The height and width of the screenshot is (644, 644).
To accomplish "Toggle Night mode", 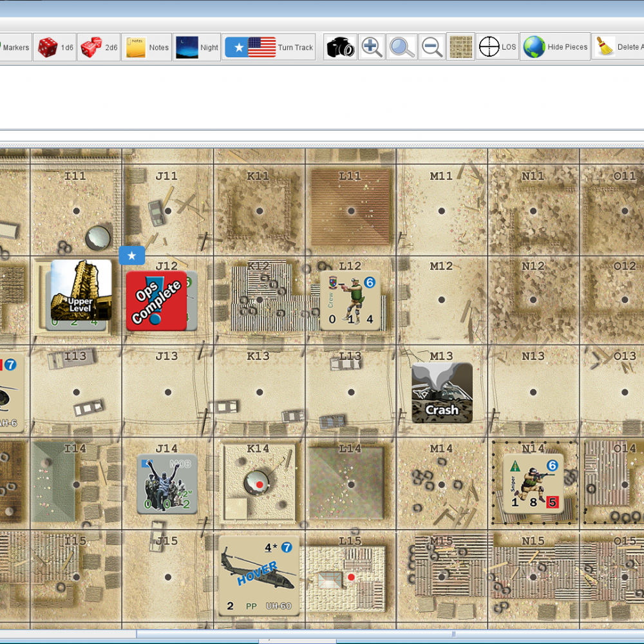I will tap(197, 48).
